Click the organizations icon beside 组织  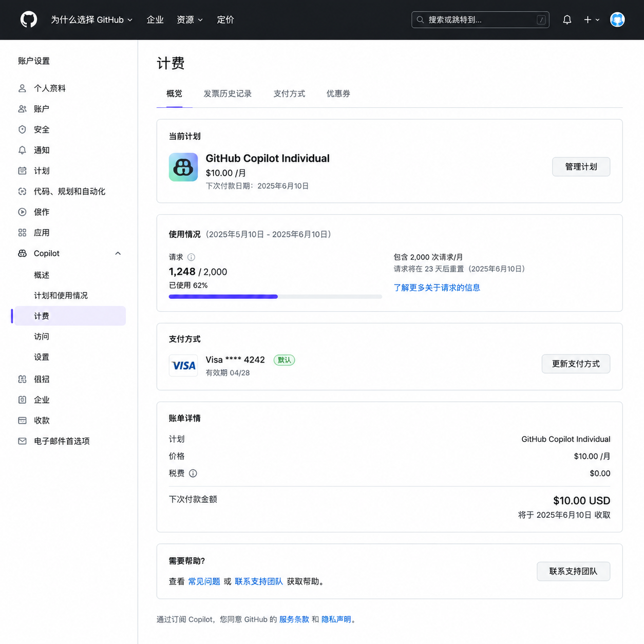(22, 379)
